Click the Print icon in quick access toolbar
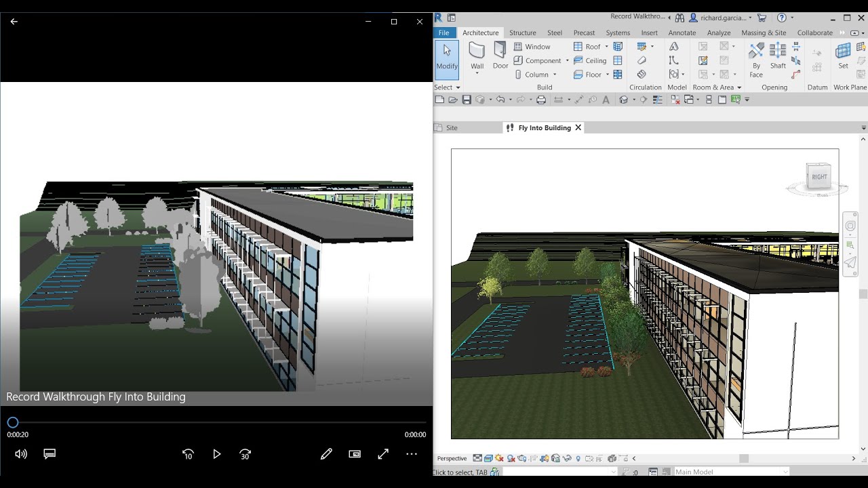The image size is (868, 488). point(541,100)
